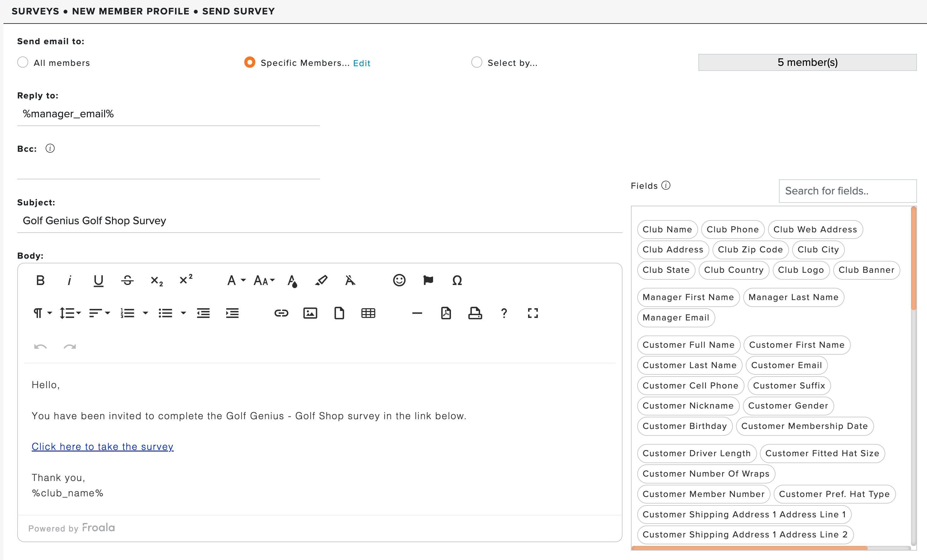
Task: Open the paragraph format dropdown
Action: (x=43, y=313)
